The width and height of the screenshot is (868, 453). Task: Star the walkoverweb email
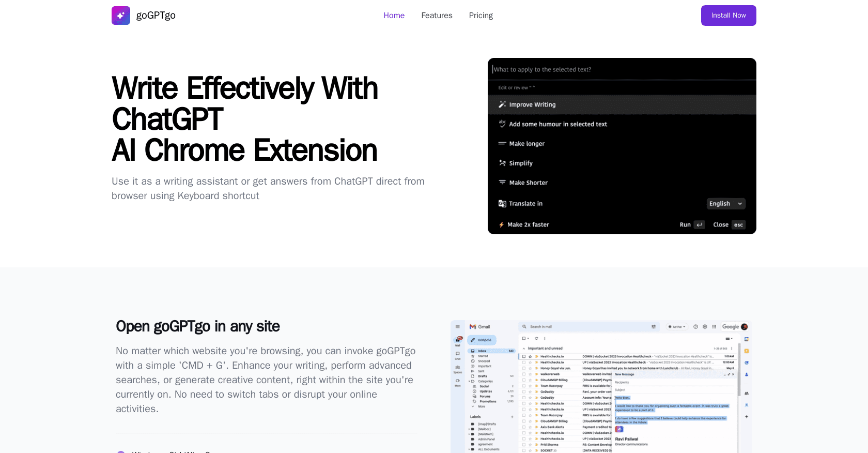[530, 374]
